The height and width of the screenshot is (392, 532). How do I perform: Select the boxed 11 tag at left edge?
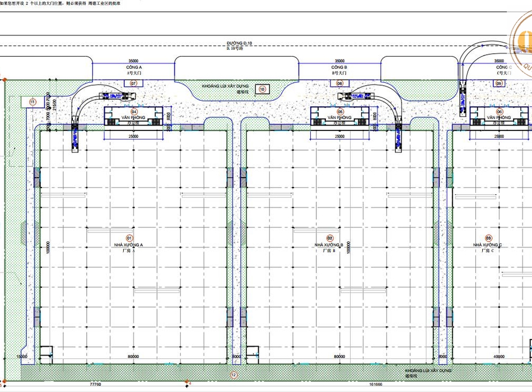[32, 101]
